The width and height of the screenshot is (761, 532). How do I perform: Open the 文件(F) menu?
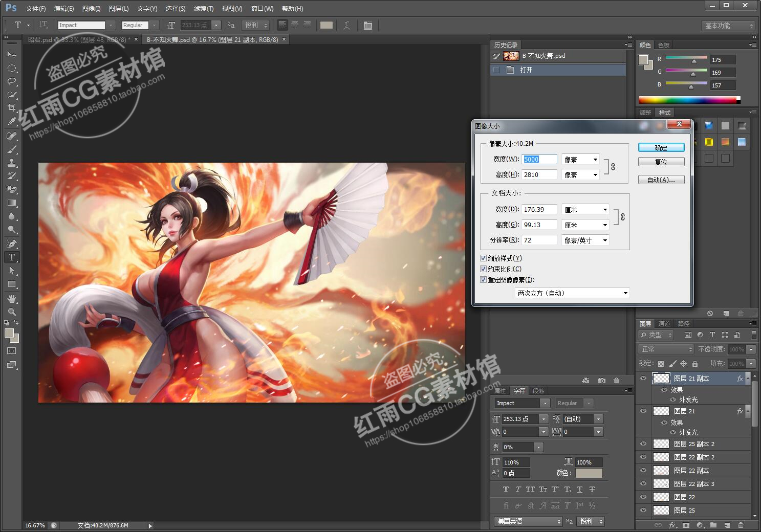click(x=36, y=9)
